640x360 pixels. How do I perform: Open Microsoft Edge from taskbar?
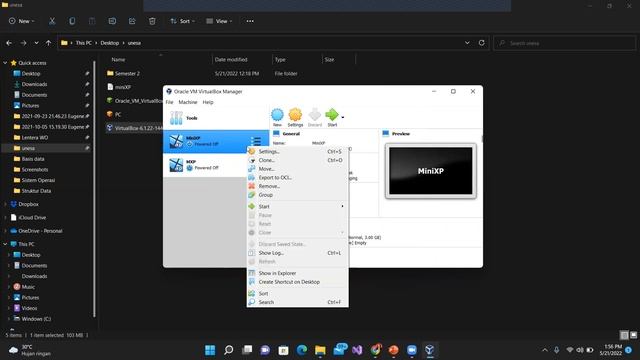pos(302,350)
